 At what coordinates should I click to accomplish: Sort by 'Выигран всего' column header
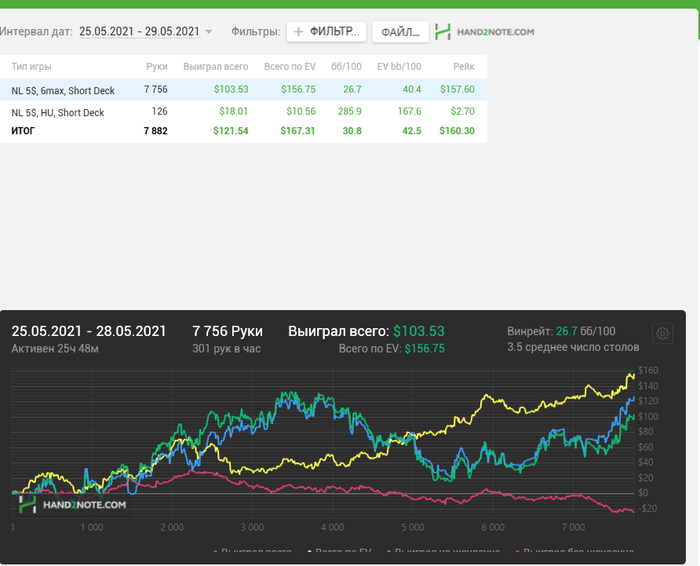(x=215, y=66)
